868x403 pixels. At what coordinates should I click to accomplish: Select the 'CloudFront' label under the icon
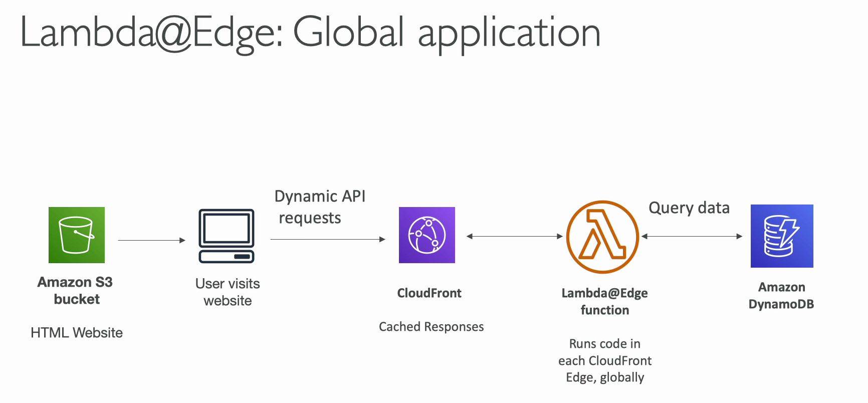pyautogui.click(x=429, y=293)
